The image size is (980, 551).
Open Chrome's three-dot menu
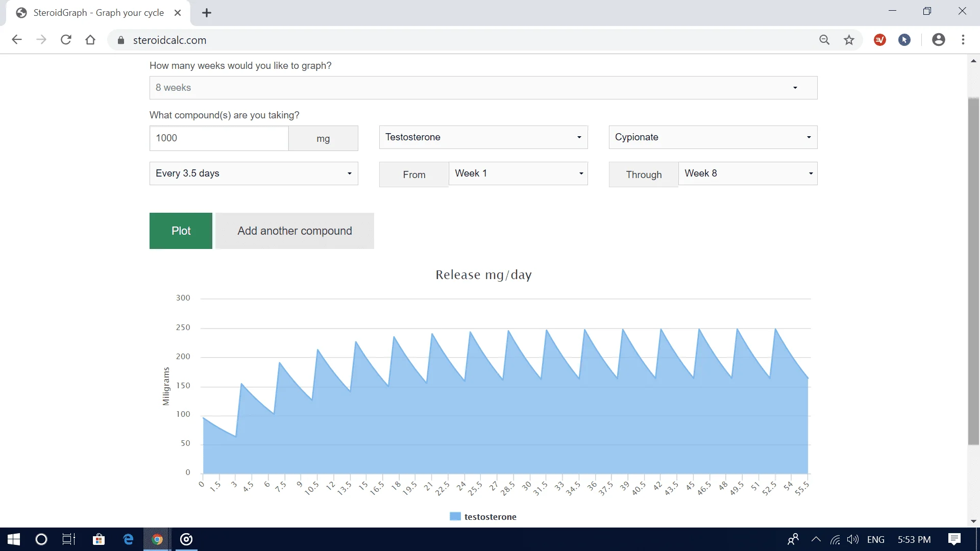(x=963, y=40)
